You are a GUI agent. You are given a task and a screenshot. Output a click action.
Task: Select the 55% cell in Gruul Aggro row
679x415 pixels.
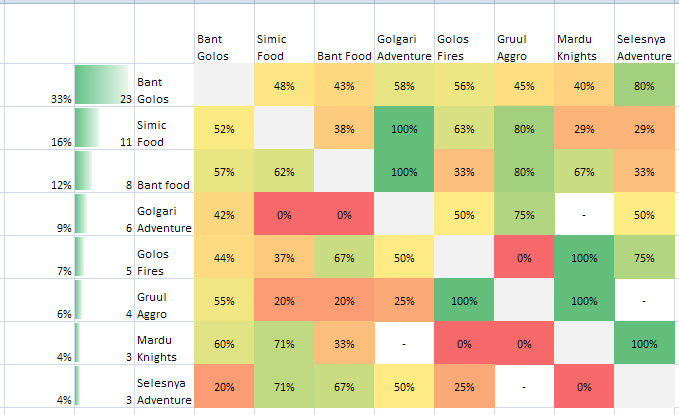(x=223, y=301)
